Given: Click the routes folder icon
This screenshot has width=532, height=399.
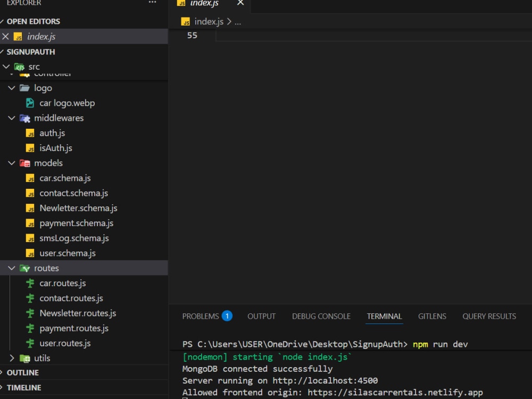Looking at the screenshot, I should coord(25,268).
